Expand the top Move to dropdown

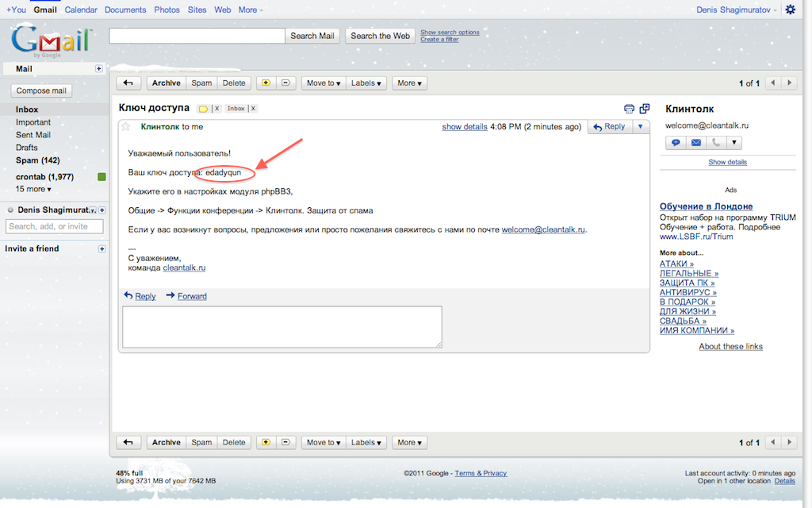point(324,83)
